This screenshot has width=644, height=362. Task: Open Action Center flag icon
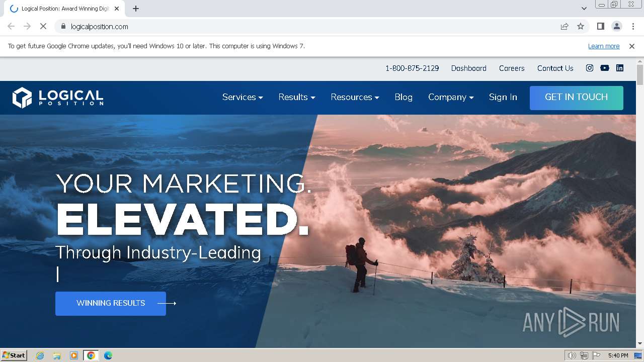pyautogui.click(x=596, y=355)
